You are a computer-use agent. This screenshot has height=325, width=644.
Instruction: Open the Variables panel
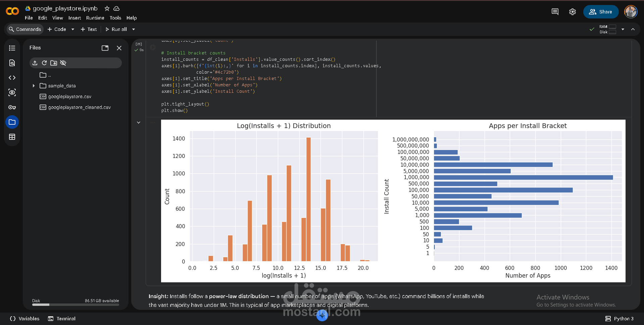(24, 319)
